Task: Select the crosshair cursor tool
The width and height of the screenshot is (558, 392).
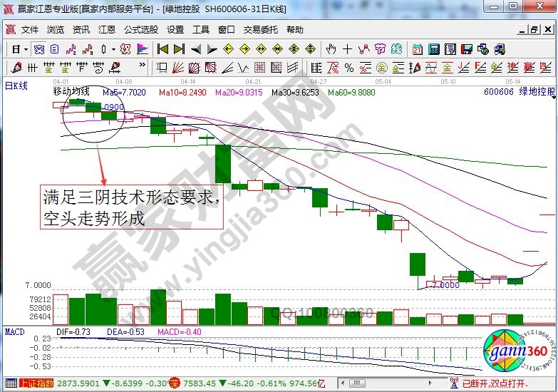Action: (347, 49)
